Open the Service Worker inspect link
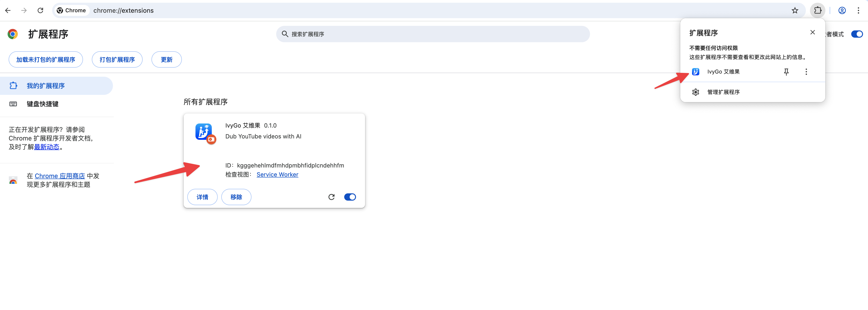868x310 pixels. (277, 174)
